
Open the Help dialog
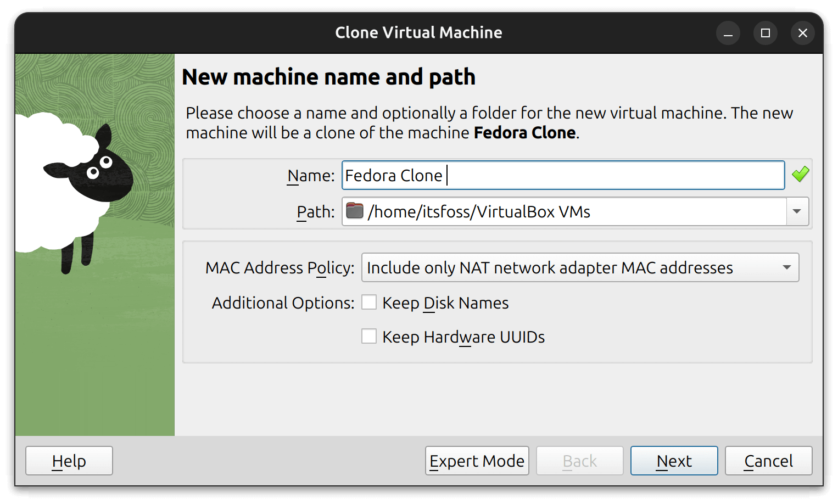[x=69, y=461]
